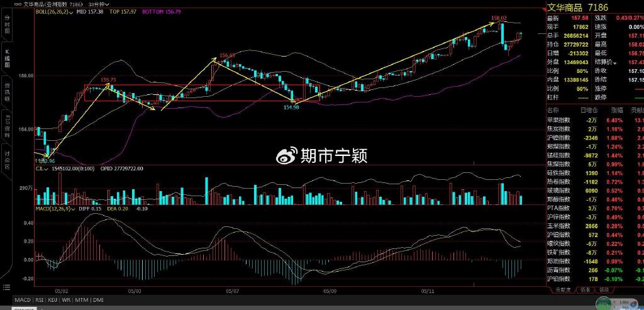644x310 pixels.
Task: Select the 沪铅指数 row
Action: [595, 279]
